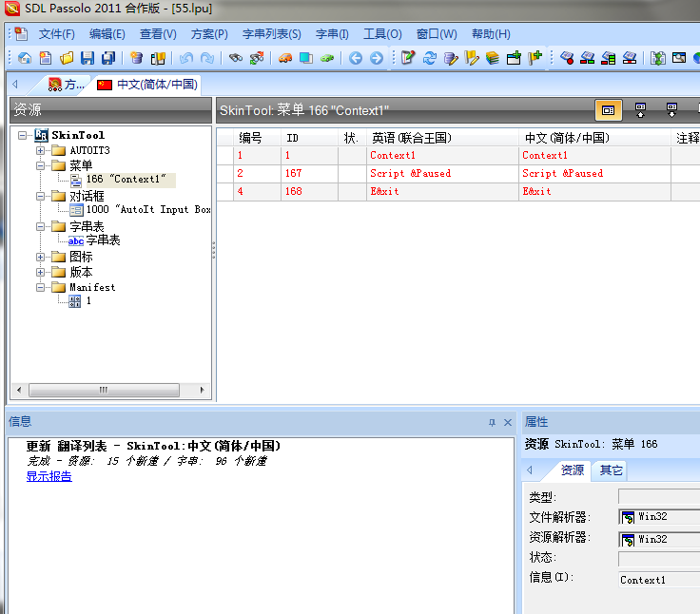Select tree item 166 "Context1"

[126, 180]
